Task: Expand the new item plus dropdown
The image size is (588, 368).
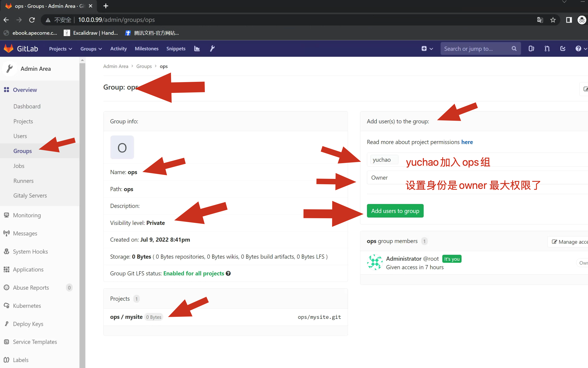Action: (427, 49)
